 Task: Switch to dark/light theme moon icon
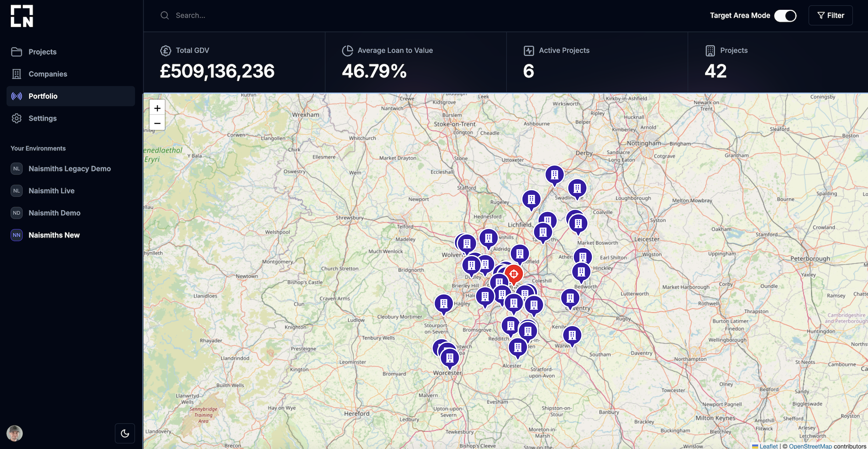125,433
